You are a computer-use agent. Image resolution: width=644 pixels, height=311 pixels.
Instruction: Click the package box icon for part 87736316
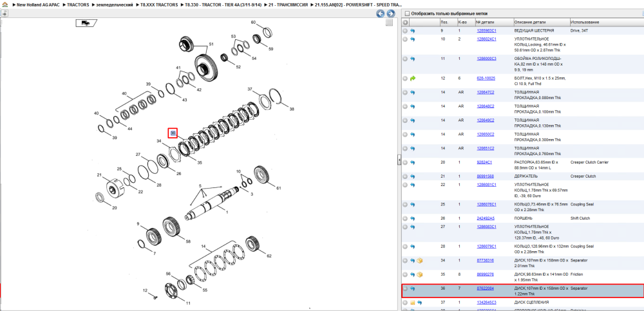[x=420, y=261]
